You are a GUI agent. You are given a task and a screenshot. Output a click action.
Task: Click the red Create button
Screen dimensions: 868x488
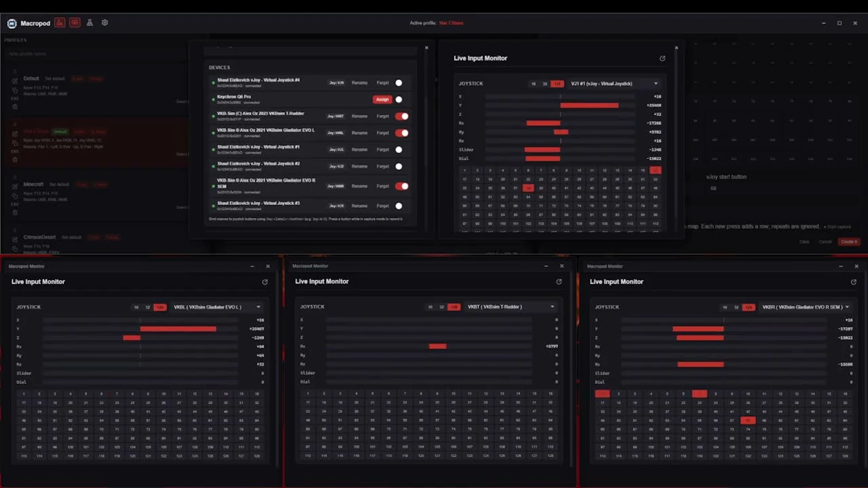(849, 242)
